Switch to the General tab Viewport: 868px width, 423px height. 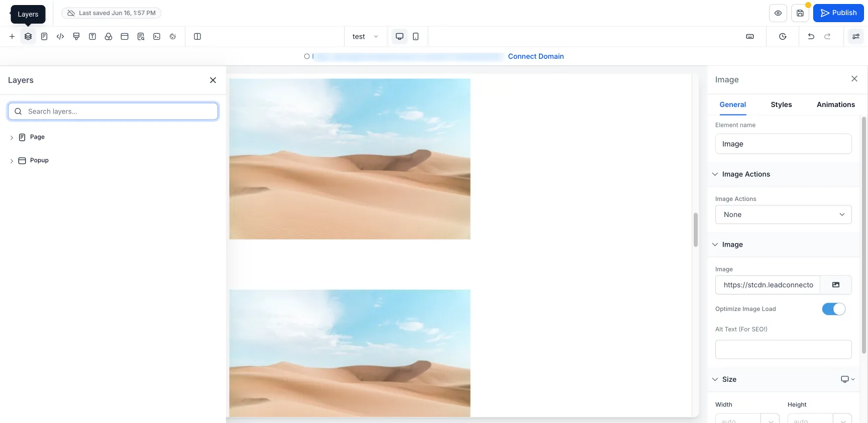733,104
